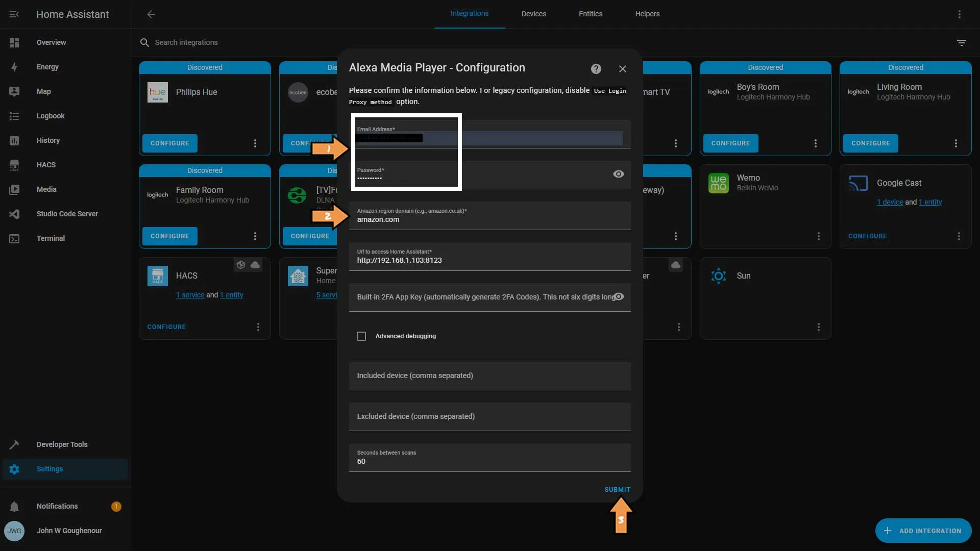Toggle Advanced debugging checkbox
The width and height of the screenshot is (980, 551).
361,336
